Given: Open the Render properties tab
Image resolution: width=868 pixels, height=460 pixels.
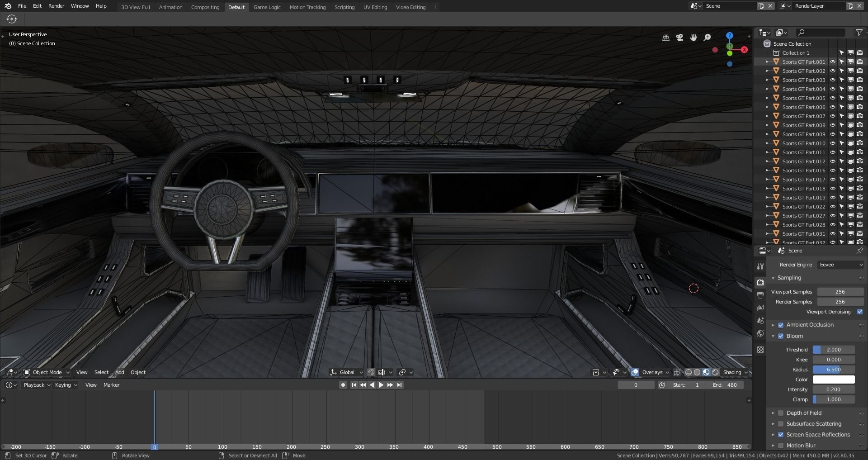Looking at the screenshot, I should tap(760, 282).
